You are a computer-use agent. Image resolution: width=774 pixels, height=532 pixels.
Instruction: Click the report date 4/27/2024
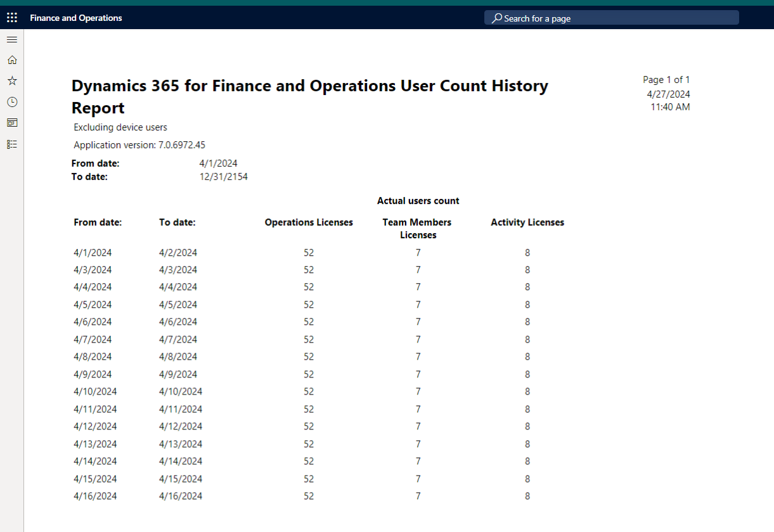(668, 94)
